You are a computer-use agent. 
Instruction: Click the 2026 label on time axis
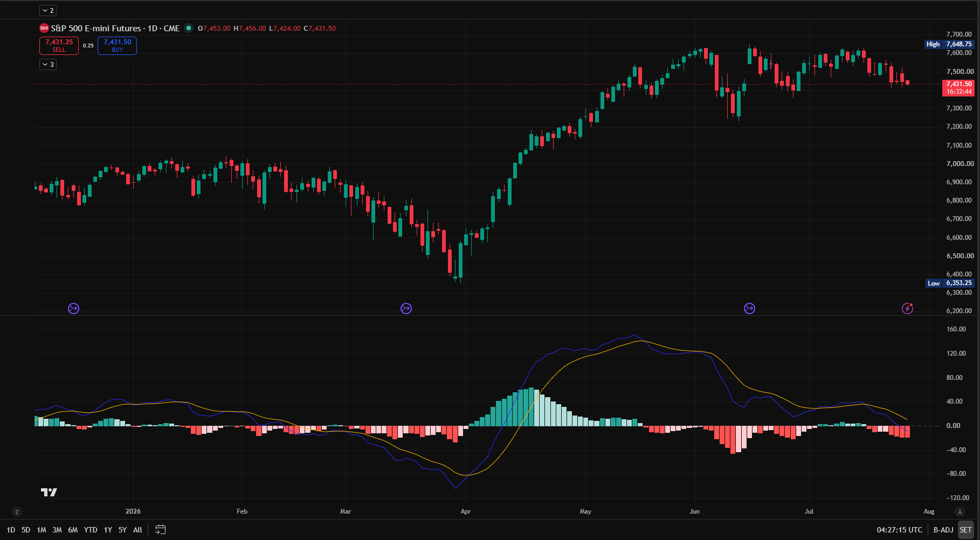pos(133,511)
